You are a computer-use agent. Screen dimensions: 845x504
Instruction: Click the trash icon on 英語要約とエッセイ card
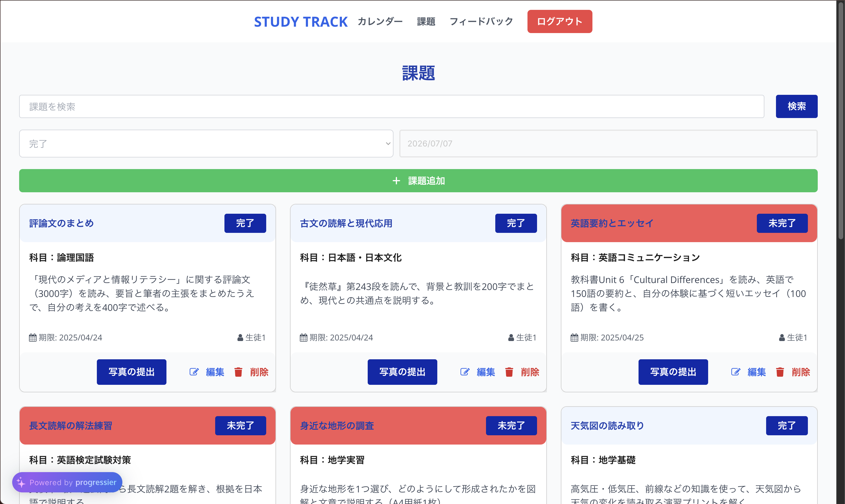780,372
